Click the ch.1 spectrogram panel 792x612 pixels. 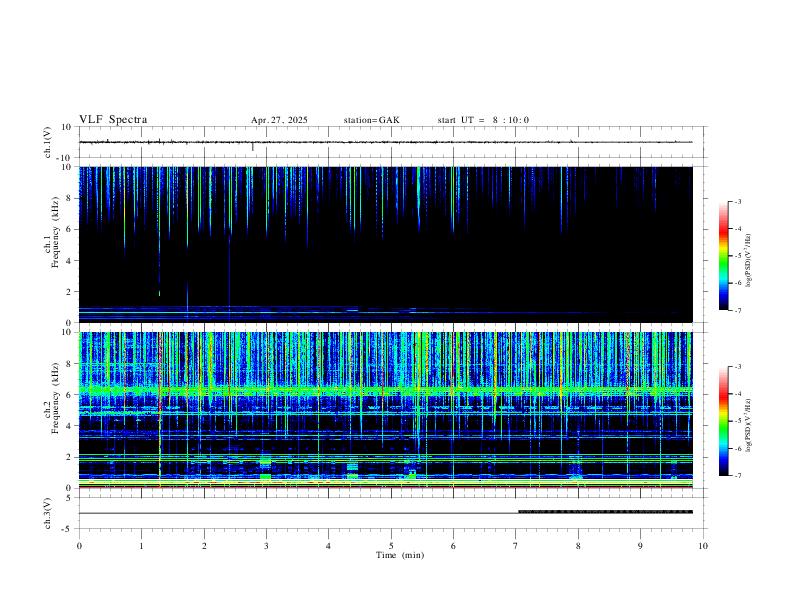[386, 244]
